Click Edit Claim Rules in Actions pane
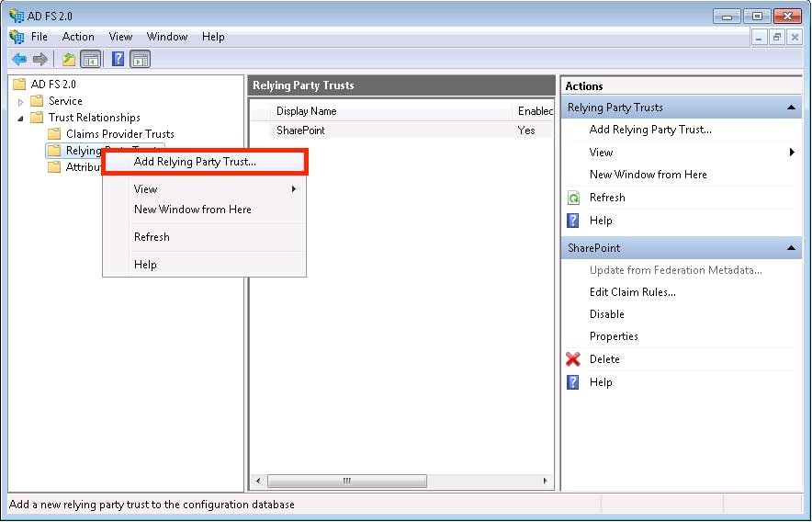This screenshot has width=812, height=522. point(632,292)
